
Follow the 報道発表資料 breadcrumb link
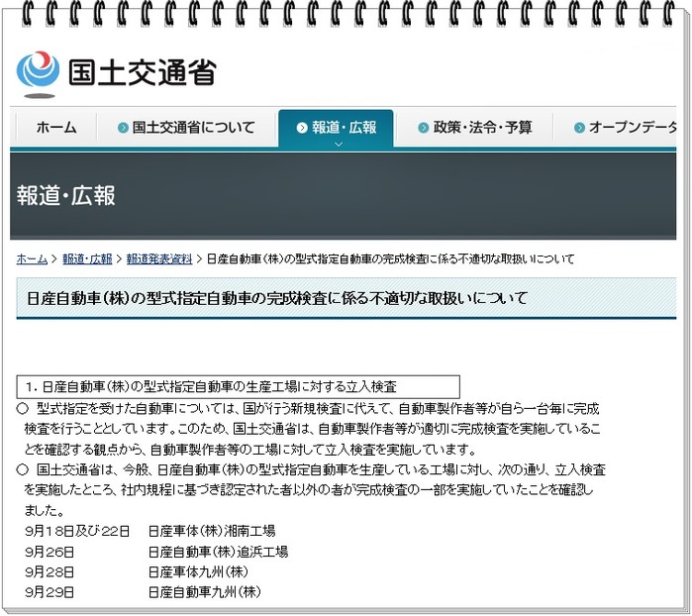coord(159,258)
